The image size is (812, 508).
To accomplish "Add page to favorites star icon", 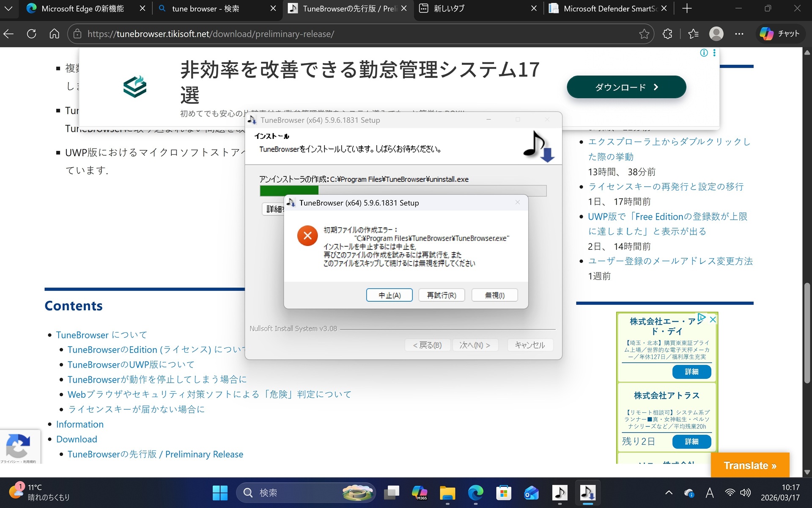I will point(644,34).
